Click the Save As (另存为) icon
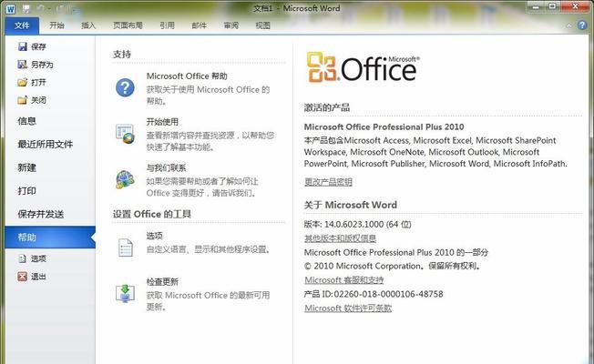 [23, 65]
